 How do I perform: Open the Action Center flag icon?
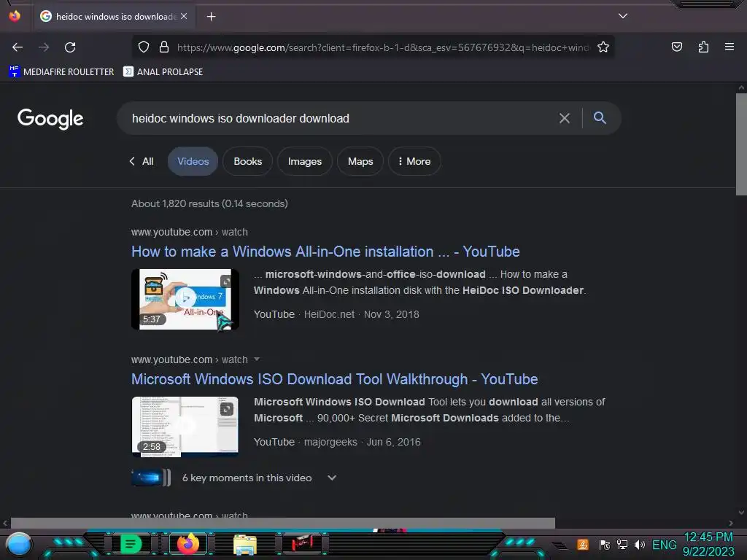pos(604,544)
